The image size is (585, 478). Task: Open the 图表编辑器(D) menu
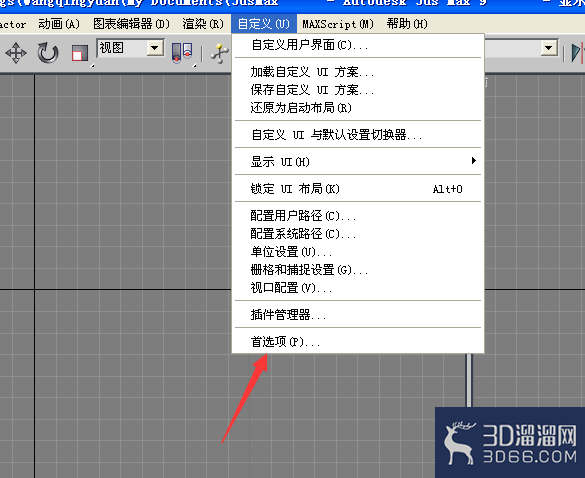[x=131, y=24]
